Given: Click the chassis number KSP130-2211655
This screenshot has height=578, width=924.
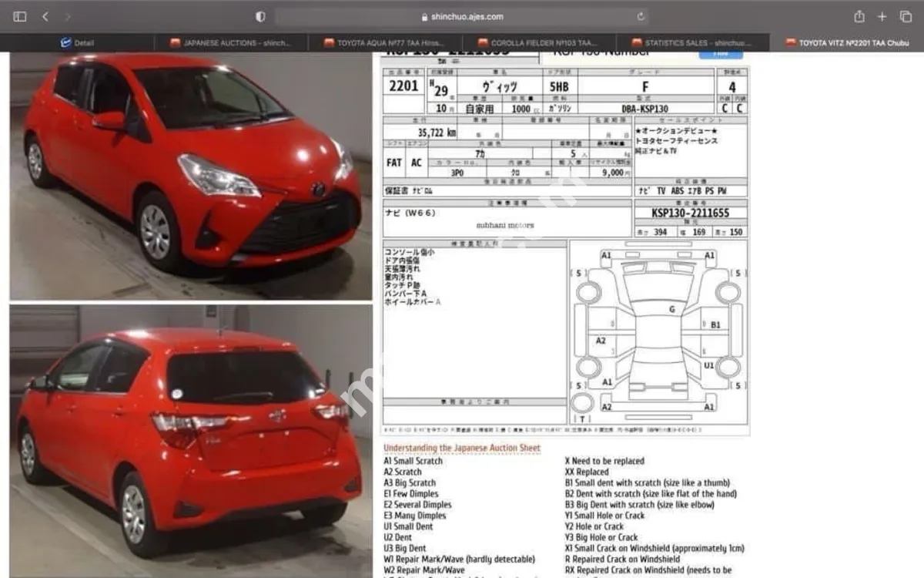Looking at the screenshot, I should point(690,213).
